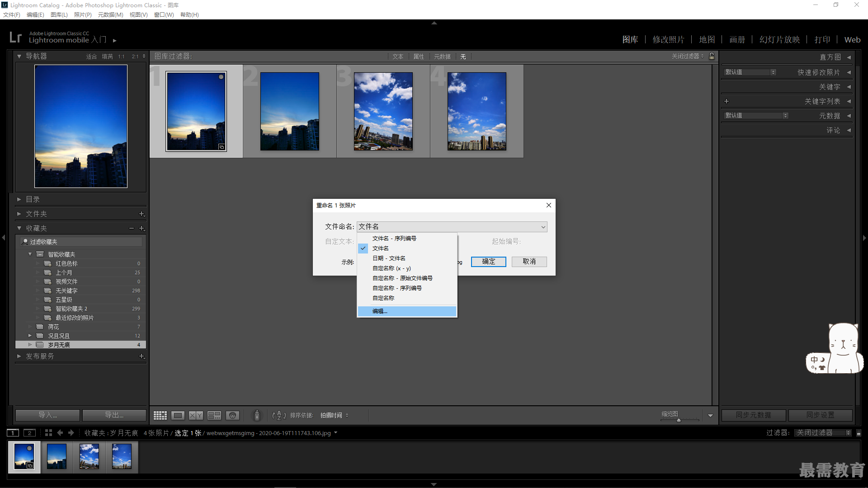Click Import (导入...) button

click(x=47, y=415)
